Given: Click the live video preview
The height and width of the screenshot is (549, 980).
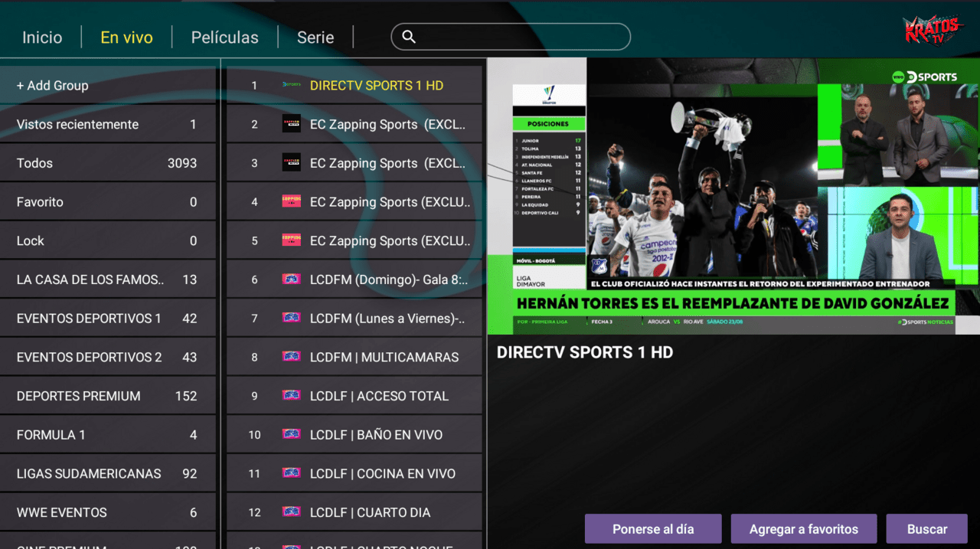Looking at the screenshot, I should (x=733, y=197).
